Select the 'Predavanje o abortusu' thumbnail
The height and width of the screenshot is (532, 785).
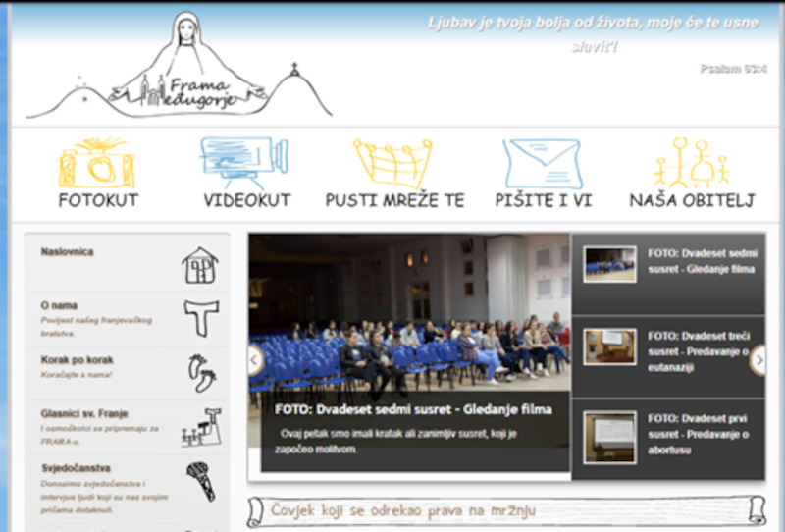click(x=609, y=436)
